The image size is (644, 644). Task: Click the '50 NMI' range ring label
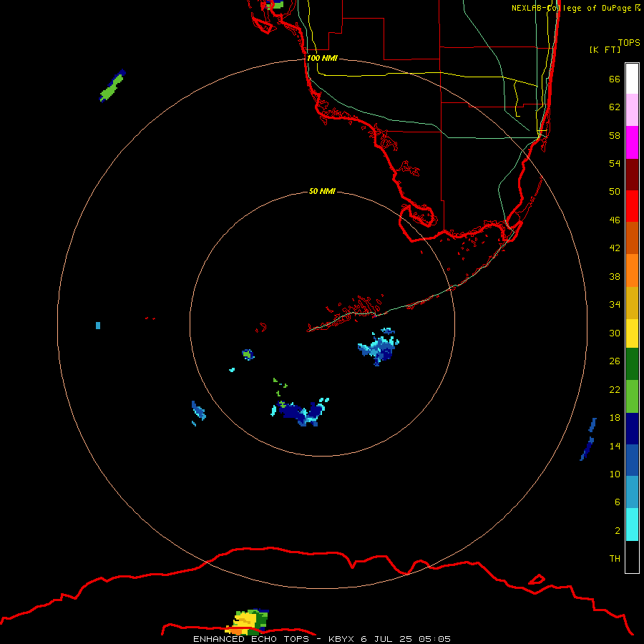click(322, 191)
